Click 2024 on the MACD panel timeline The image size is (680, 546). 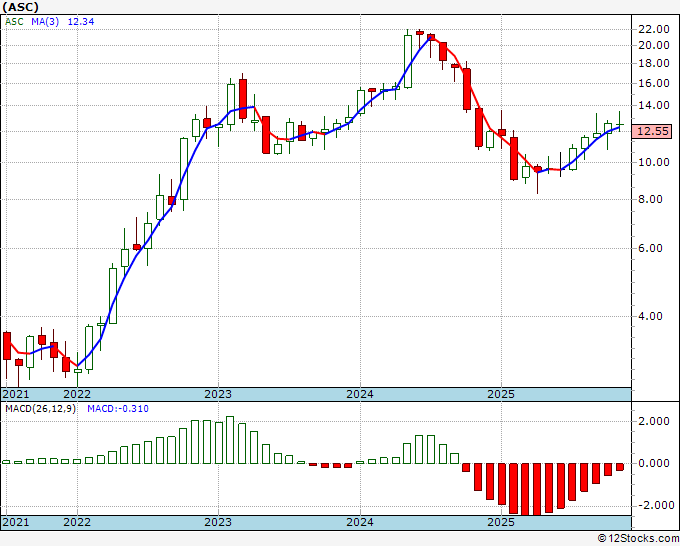point(360,522)
